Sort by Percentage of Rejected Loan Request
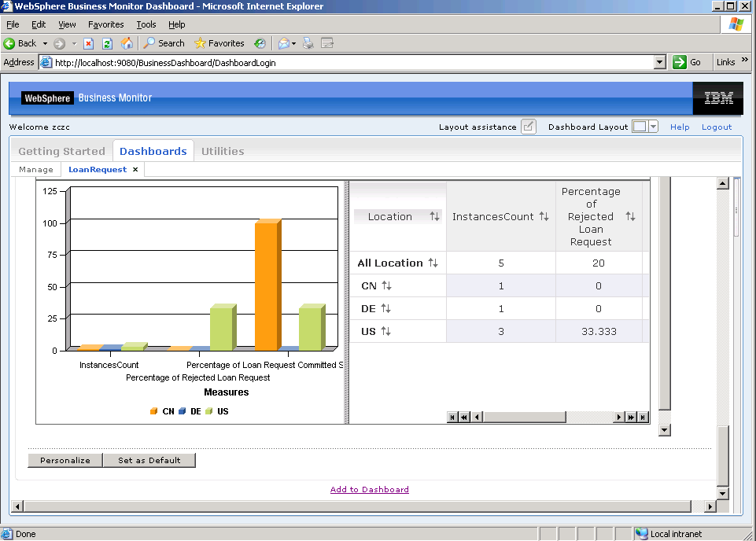The image size is (756, 541). pos(630,217)
